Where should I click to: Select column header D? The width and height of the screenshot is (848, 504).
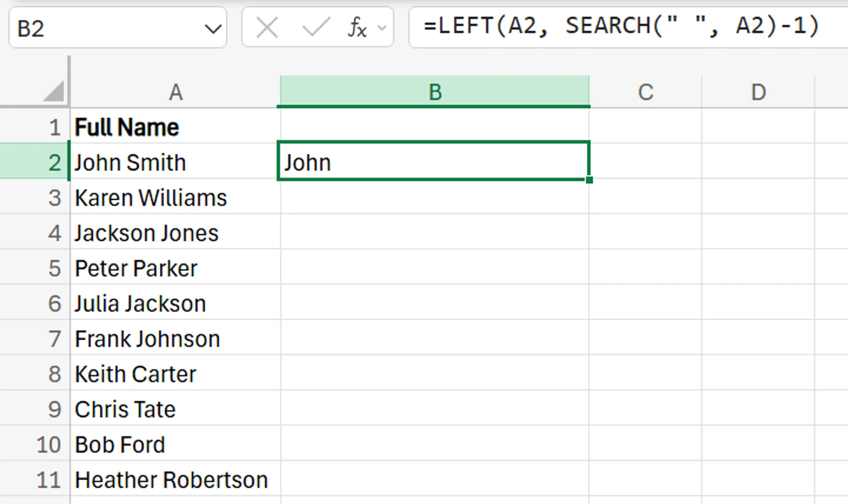pos(758,91)
